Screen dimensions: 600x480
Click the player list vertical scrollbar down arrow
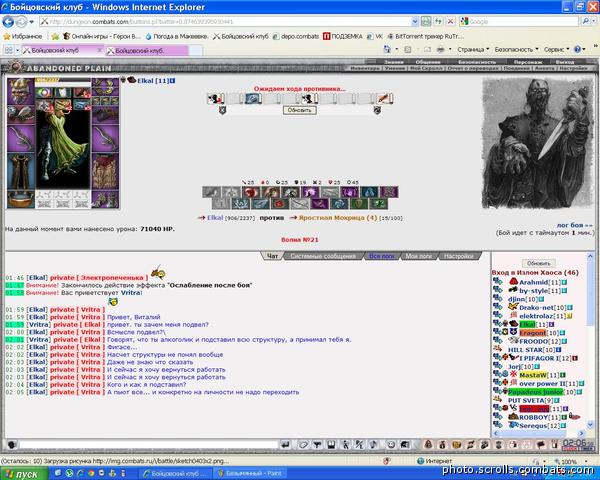tap(590, 424)
